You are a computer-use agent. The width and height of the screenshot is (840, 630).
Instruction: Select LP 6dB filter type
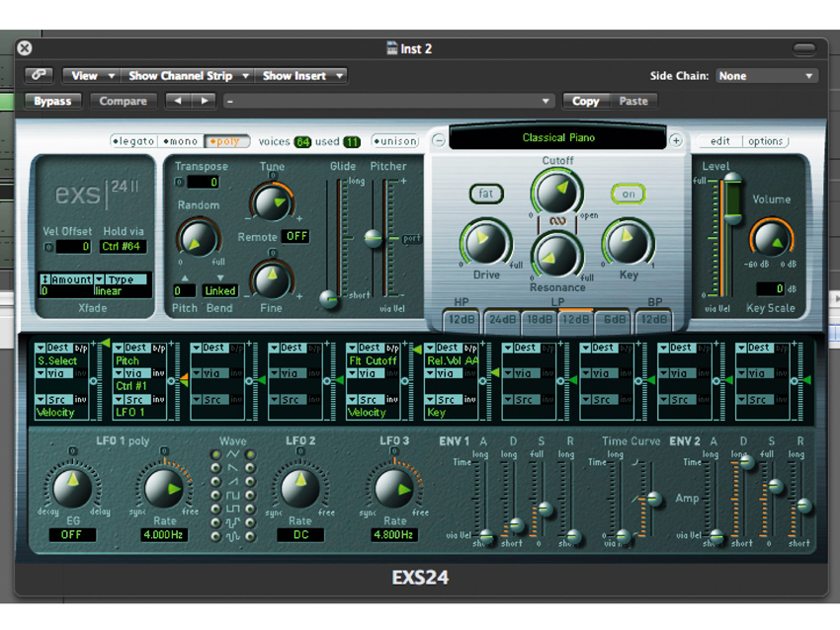tap(614, 320)
